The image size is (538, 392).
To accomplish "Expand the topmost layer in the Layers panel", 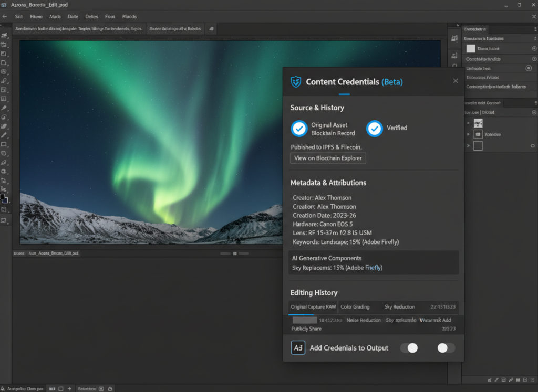I will [468, 123].
